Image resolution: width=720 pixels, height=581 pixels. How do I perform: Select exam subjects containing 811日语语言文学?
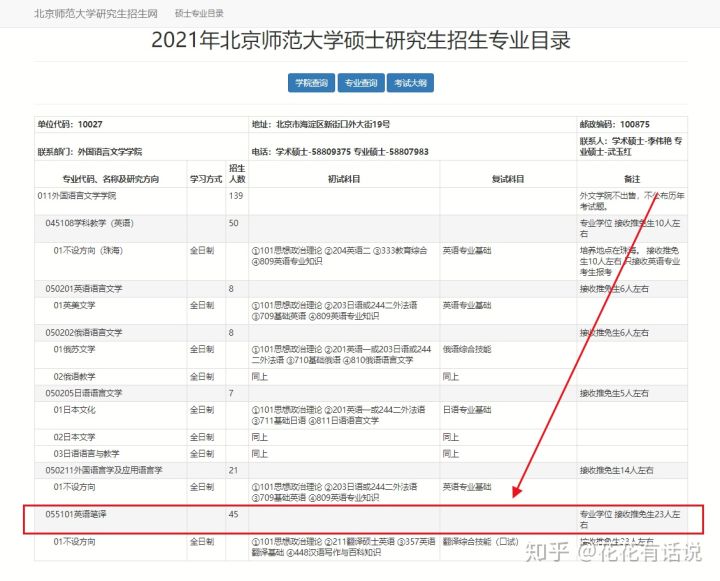click(x=338, y=415)
